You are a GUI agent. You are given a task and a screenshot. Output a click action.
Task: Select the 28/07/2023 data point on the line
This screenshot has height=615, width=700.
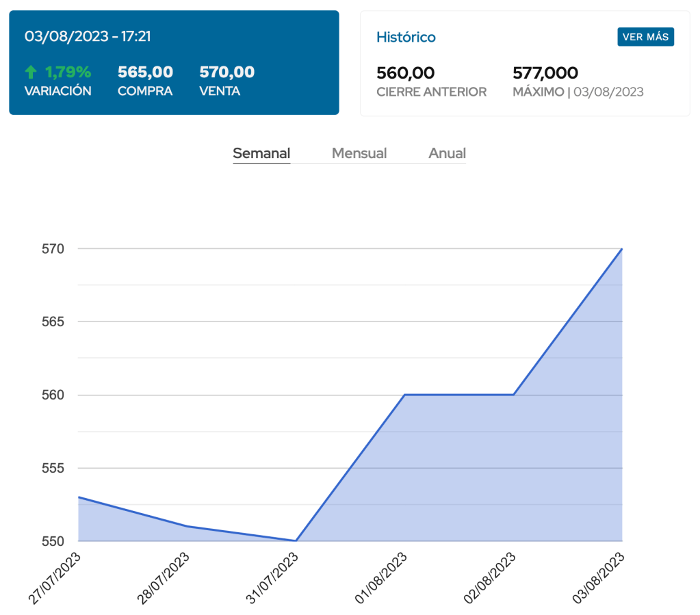[187, 526]
